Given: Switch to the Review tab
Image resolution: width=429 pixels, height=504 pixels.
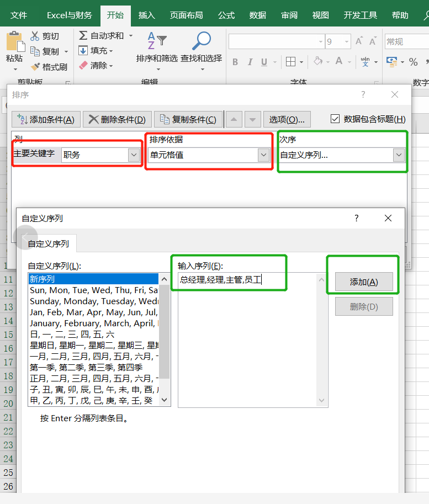Looking at the screenshot, I should 289,15.
